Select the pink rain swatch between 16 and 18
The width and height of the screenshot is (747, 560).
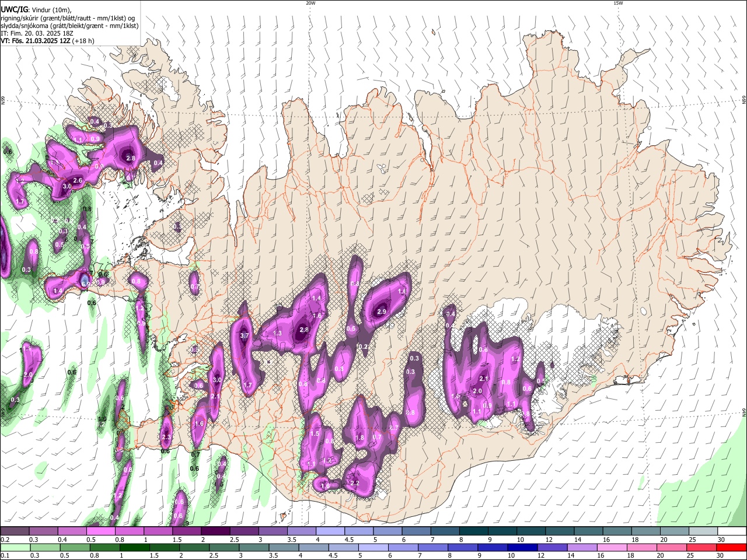612,547
